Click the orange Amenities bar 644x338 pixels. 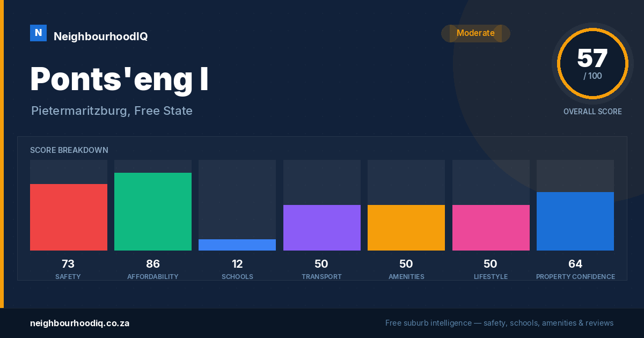click(x=406, y=227)
